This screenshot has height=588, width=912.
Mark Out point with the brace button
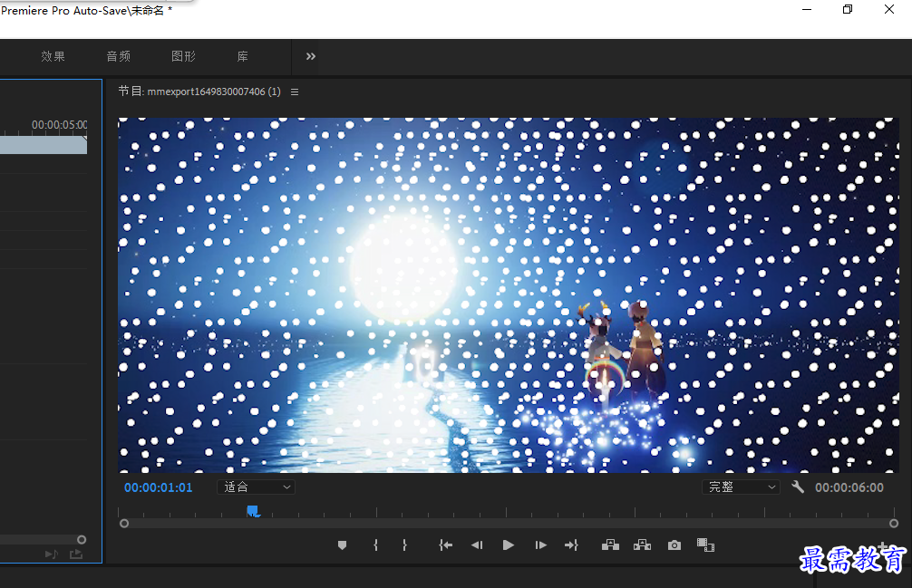(x=405, y=545)
